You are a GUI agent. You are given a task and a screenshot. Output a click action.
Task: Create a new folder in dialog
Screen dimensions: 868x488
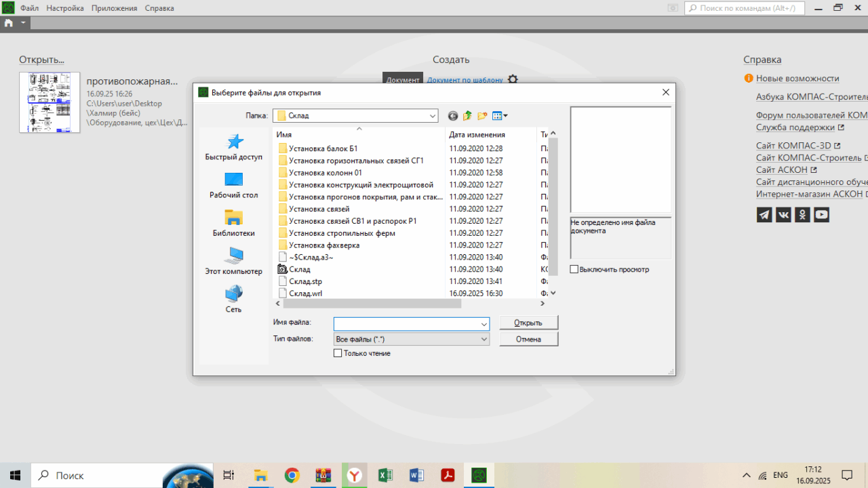click(x=482, y=116)
